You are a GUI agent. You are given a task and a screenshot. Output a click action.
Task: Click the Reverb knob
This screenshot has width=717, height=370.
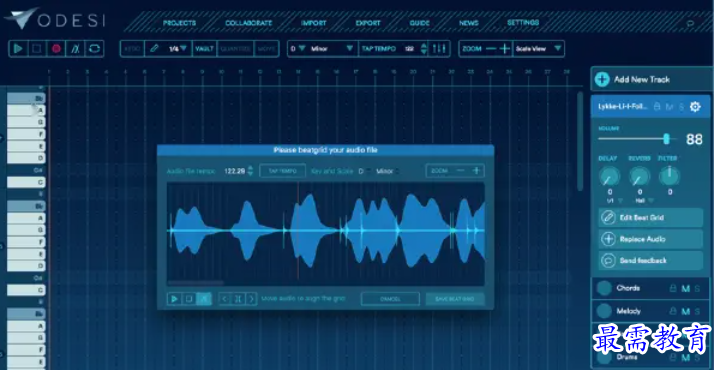640,177
